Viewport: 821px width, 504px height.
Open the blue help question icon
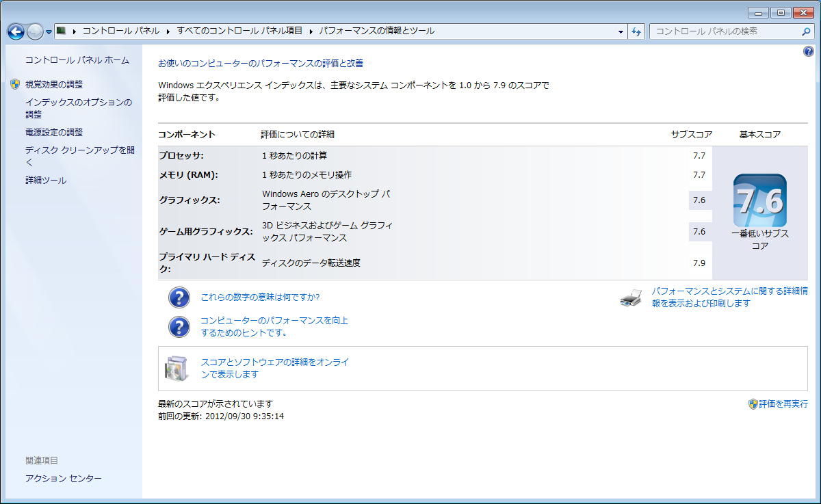(808, 51)
